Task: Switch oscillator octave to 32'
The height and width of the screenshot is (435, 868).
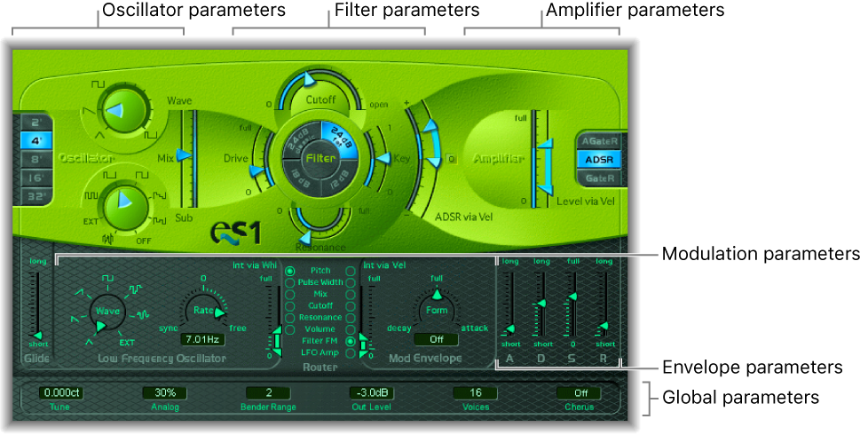Action: click(x=36, y=196)
